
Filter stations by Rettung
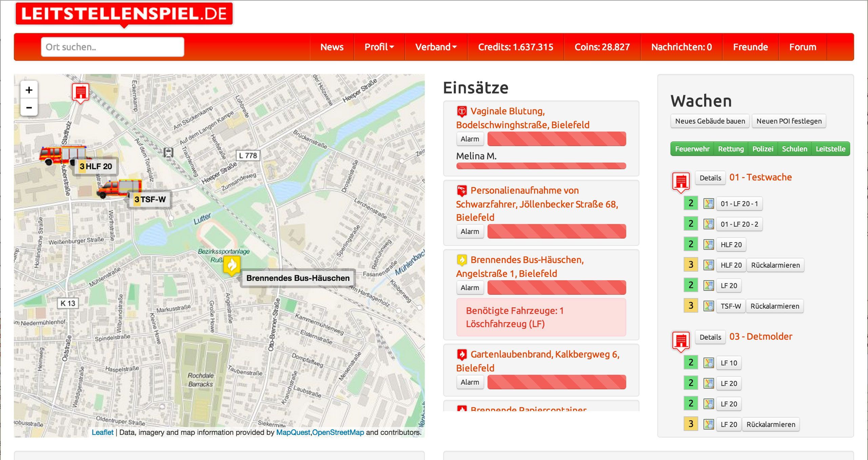click(x=731, y=149)
